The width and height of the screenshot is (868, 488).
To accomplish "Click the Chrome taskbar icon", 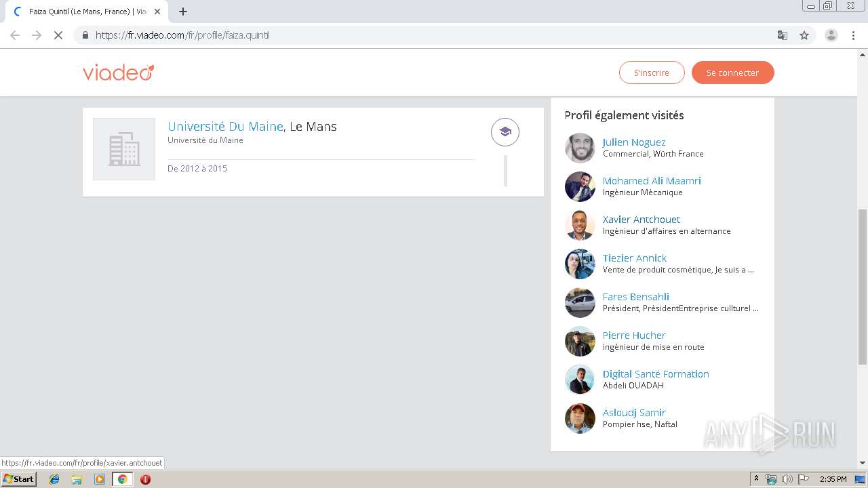I will [123, 479].
